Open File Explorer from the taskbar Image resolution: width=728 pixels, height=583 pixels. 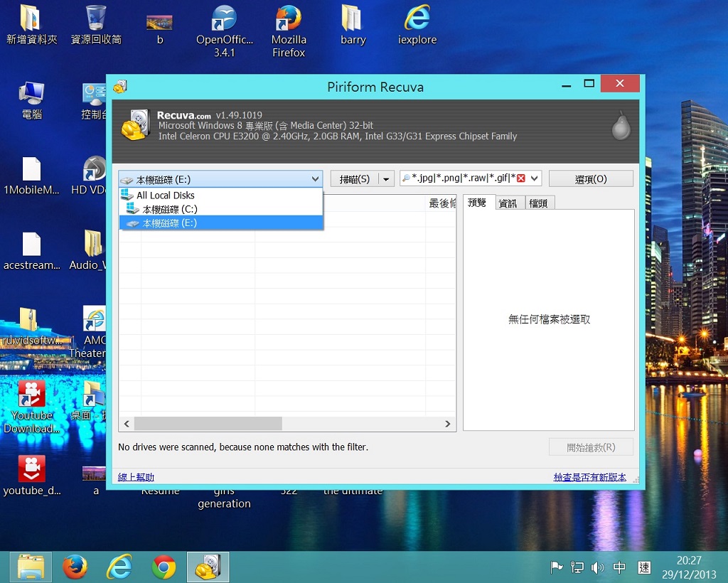(x=31, y=567)
